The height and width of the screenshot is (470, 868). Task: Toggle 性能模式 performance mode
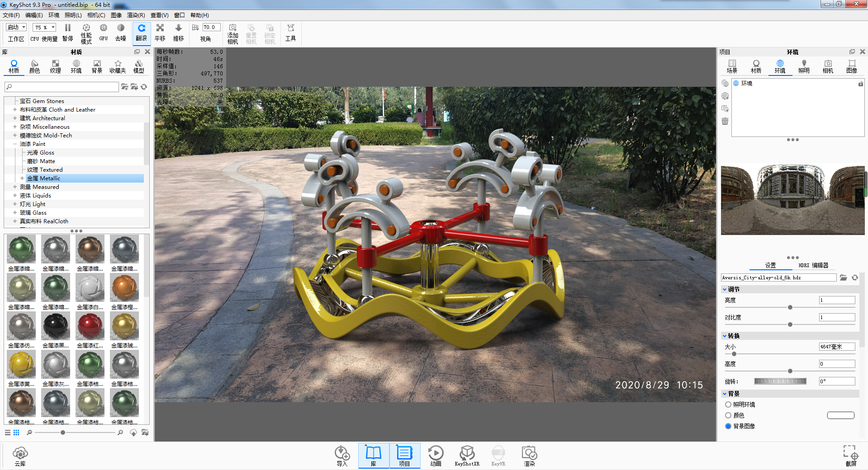(x=86, y=34)
